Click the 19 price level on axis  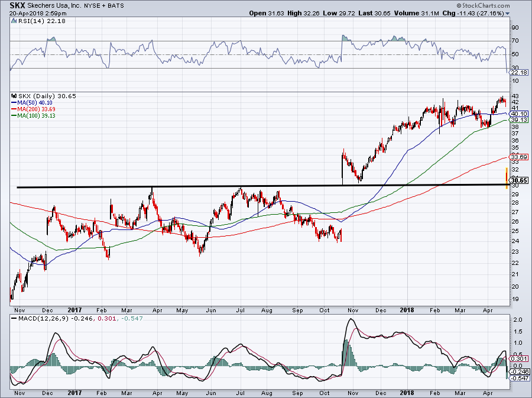pyautogui.click(x=515, y=299)
